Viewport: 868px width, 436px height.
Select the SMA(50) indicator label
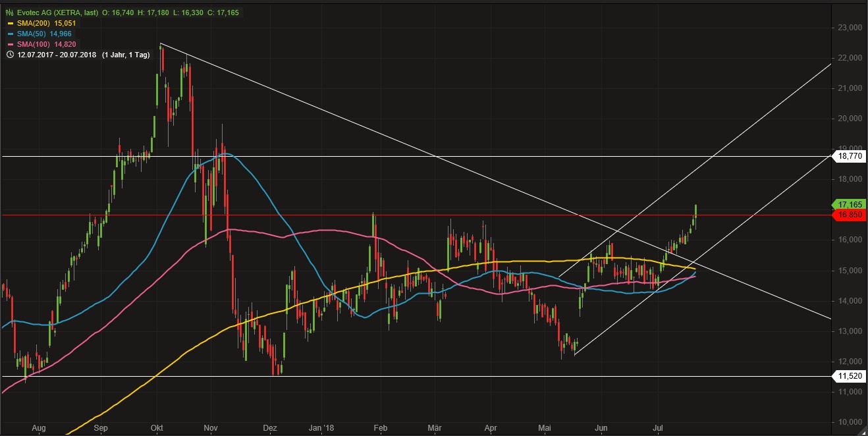[x=30, y=33]
